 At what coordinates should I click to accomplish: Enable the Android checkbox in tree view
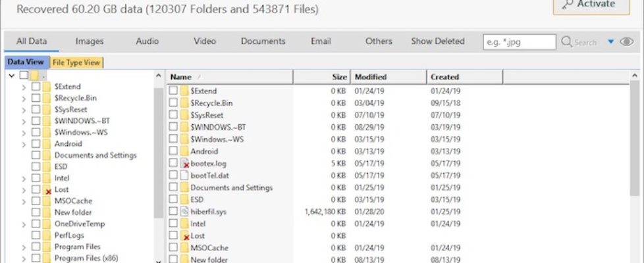(36, 143)
